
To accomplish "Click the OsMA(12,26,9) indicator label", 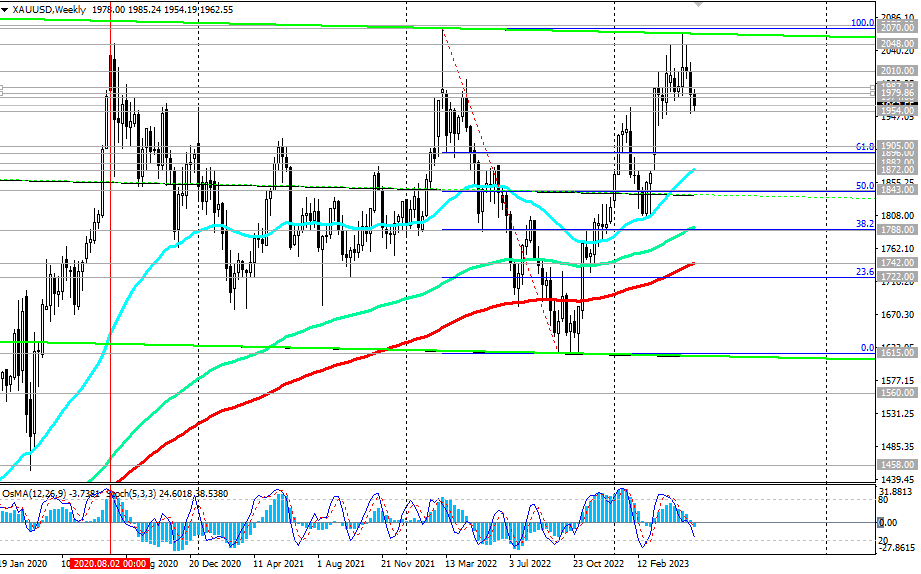I will (34, 494).
